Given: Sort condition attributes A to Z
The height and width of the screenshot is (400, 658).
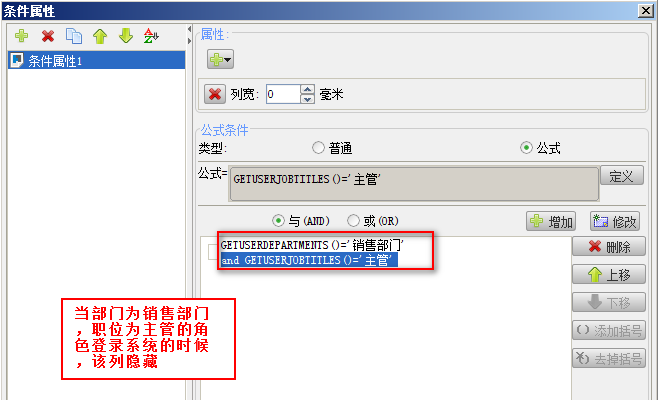Looking at the screenshot, I should (x=151, y=36).
